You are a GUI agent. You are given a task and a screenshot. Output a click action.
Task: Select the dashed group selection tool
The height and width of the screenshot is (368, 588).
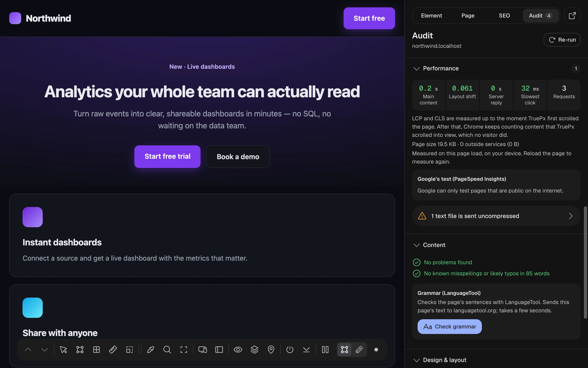coord(130,350)
